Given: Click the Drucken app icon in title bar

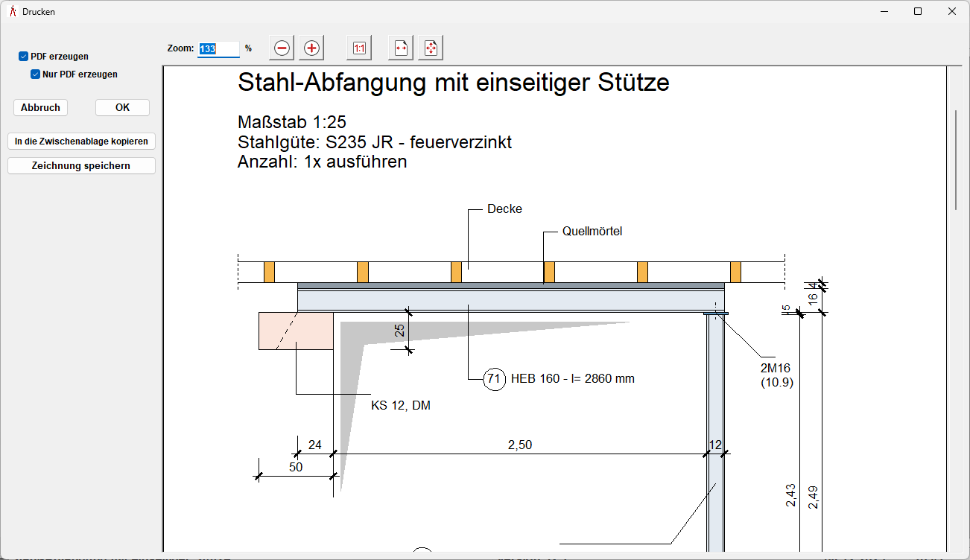Looking at the screenshot, I should coord(12,12).
